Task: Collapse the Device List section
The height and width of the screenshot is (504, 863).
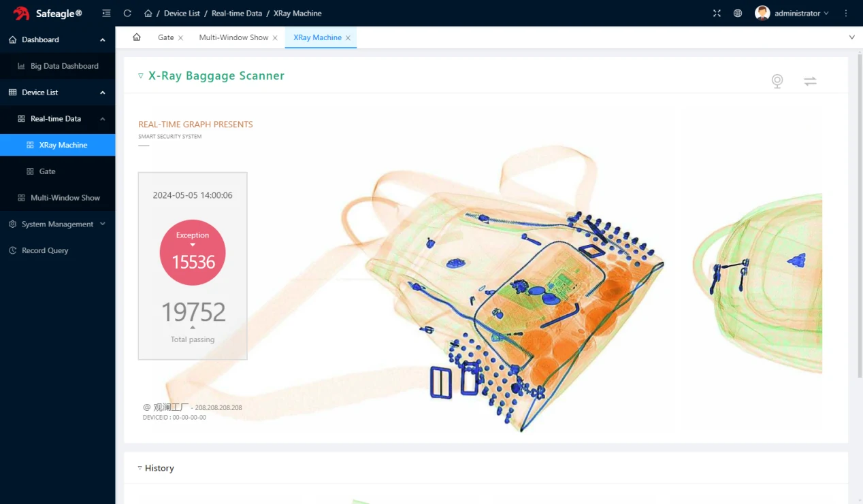Action: click(x=57, y=92)
